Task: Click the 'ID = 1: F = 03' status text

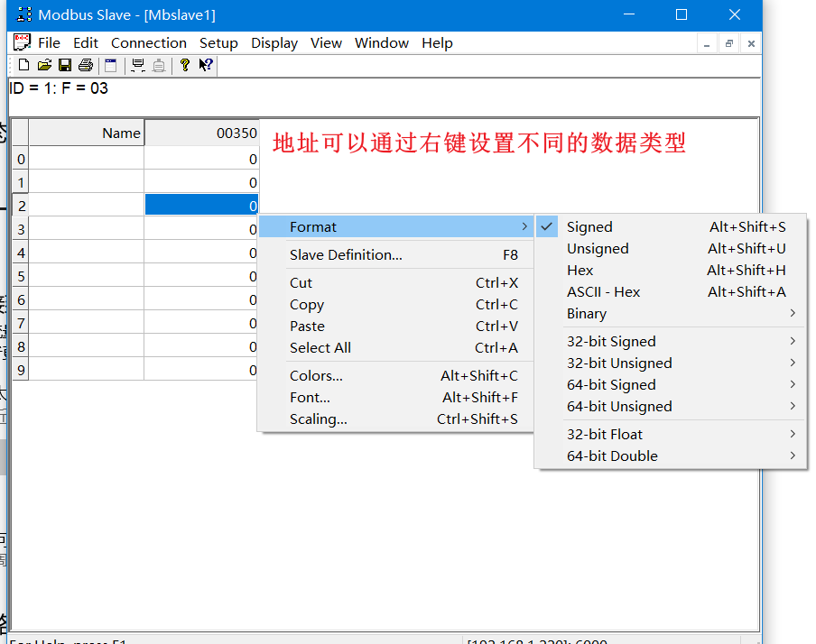Action: (x=59, y=88)
